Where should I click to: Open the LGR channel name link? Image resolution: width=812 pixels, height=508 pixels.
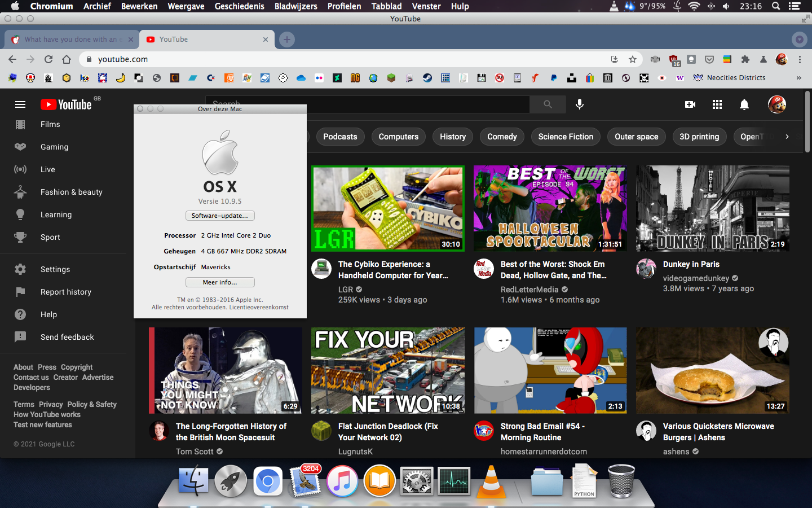pos(346,290)
